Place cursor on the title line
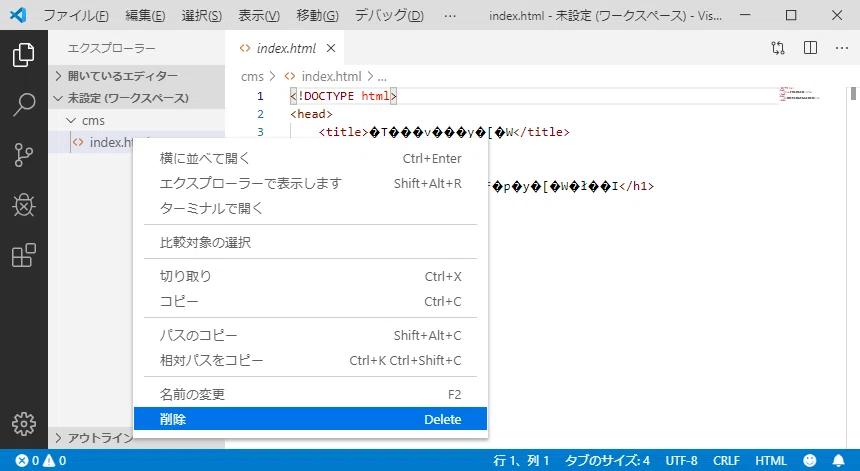Viewport: 860px width, 471px height. click(444, 132)
